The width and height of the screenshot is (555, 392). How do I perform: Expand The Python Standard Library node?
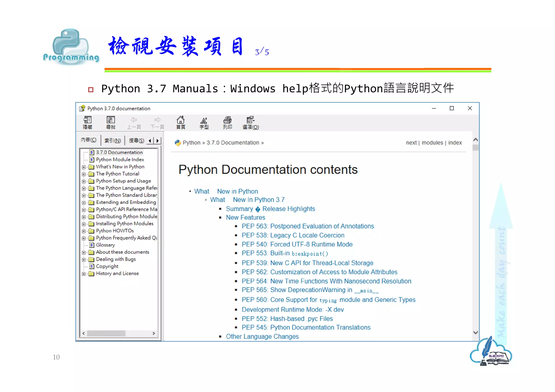[x=84, y=195]
